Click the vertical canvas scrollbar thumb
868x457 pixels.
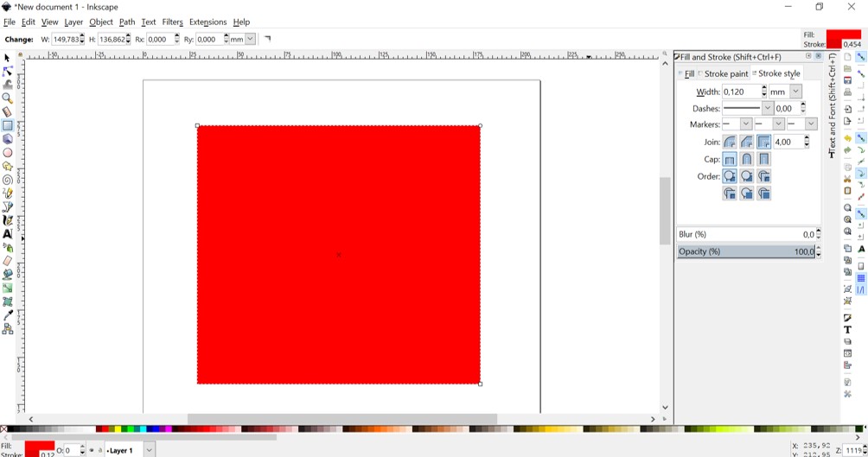pyautogui.click(x=665, y=210)
